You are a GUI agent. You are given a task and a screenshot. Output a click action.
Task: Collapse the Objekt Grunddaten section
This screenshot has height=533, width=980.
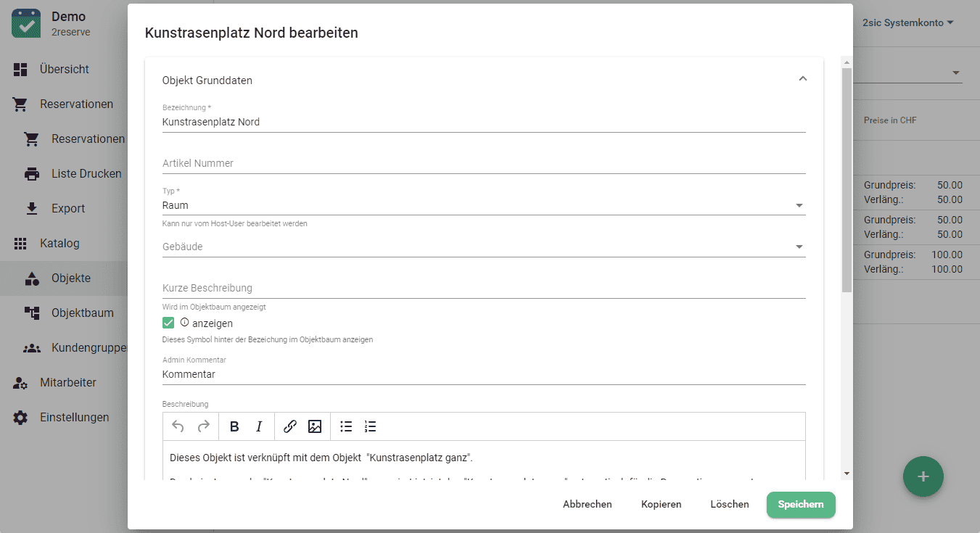click(802, 79)
